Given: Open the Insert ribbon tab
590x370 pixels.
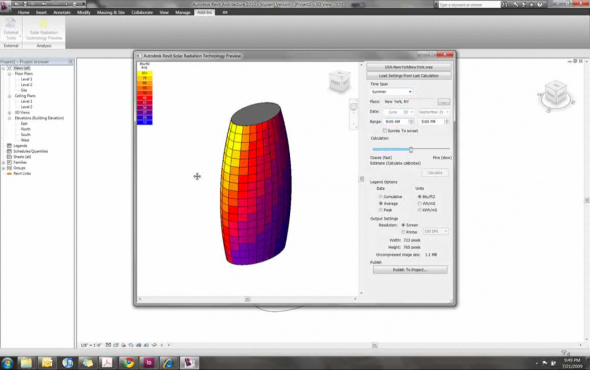Looking at the screenshot, I should (41, 12).
